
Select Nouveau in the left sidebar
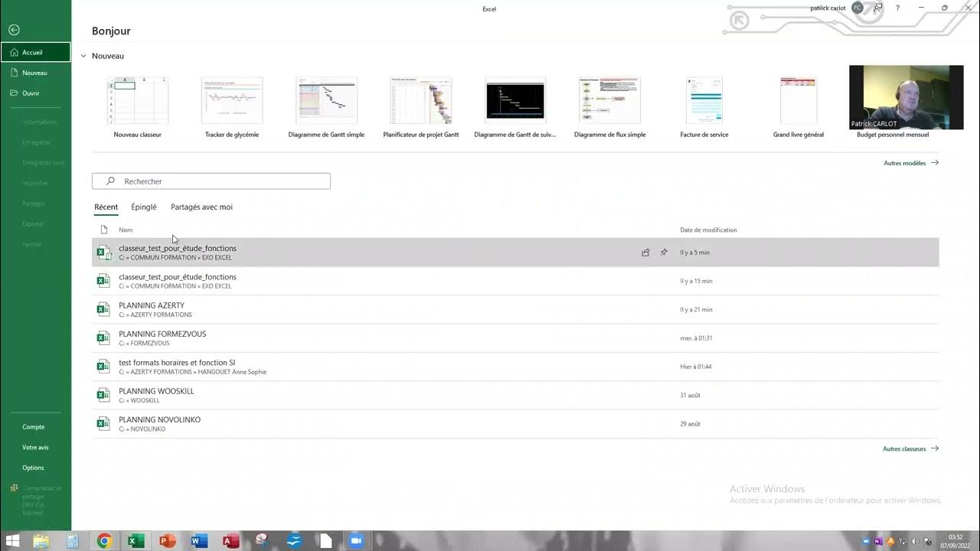pos(35,73)
